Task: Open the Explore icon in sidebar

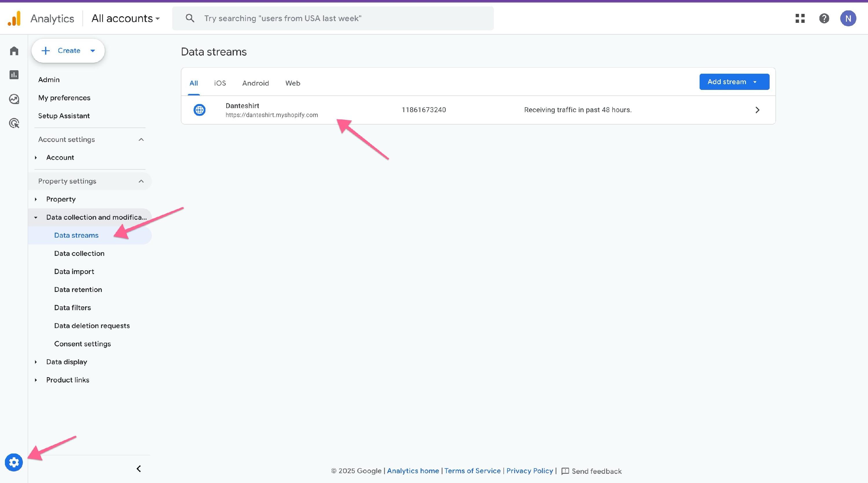Action: (x=14, y=99)
